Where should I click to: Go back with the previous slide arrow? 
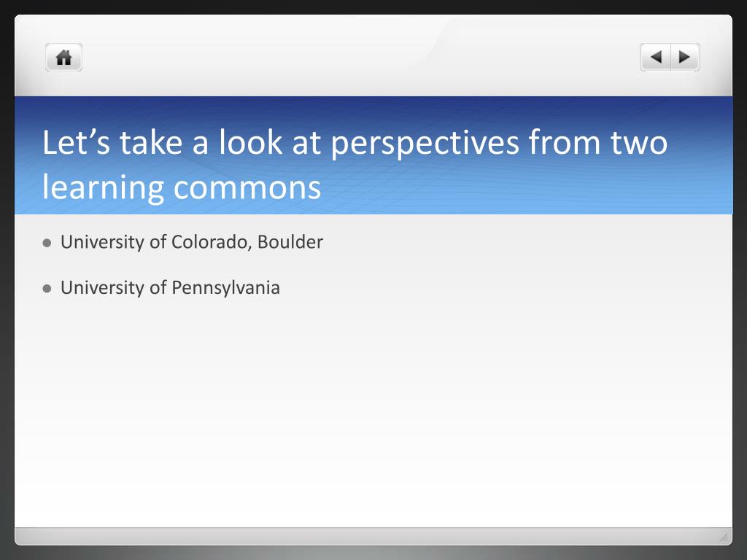click(656, 58)
